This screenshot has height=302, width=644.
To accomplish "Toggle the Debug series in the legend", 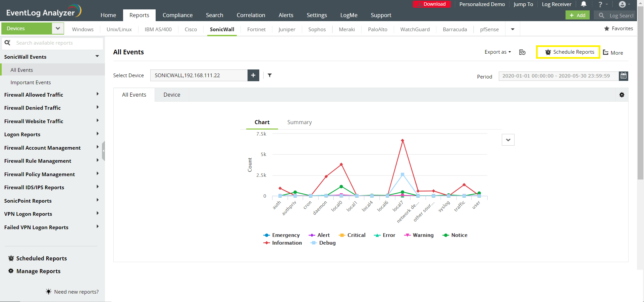I will 323,243.
